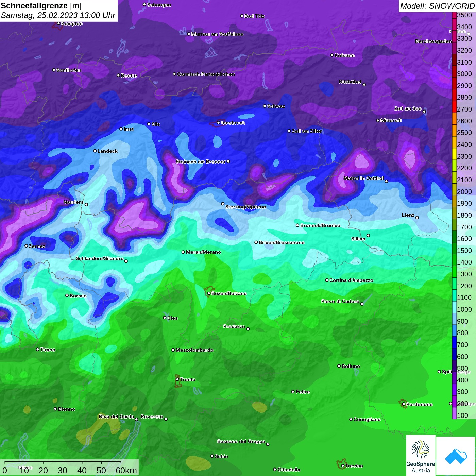Image resolution: width=476 pixels, height=476 pixels.
Task: Click the Pieve di Cadore label
Action: (x=340, y=301)
